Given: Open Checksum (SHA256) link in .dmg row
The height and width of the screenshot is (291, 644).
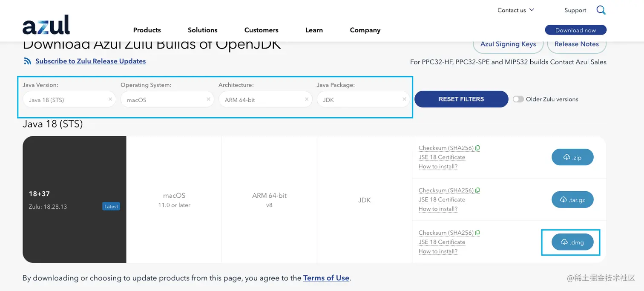Looking at the screenshot, I should tap(446, 233).
